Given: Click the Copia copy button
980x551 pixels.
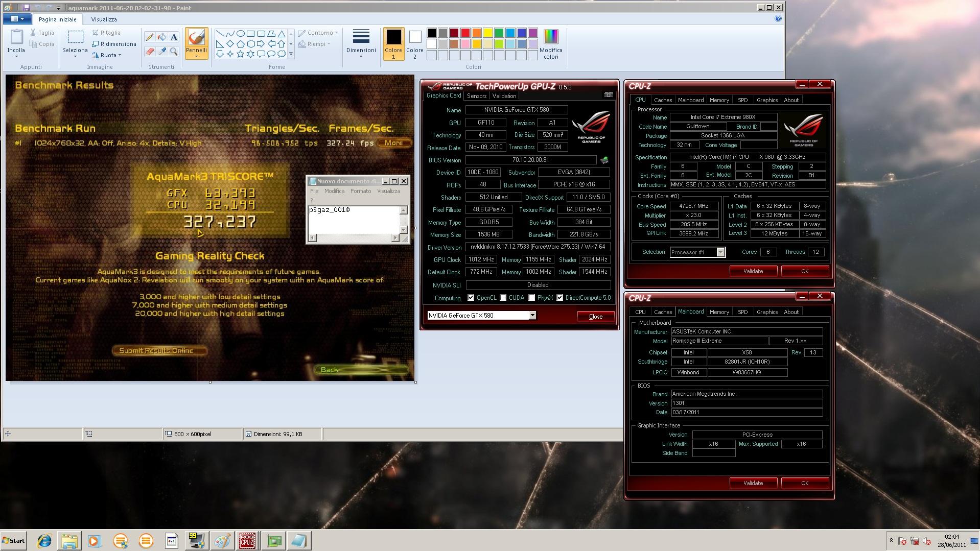Looking at the screenshot, I should [42, 44].
